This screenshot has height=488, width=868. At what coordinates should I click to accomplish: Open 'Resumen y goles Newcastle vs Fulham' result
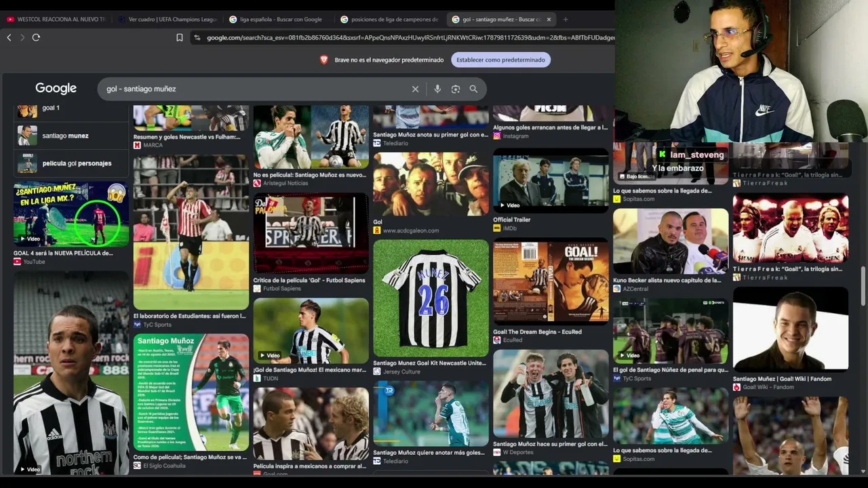point(187,137)
